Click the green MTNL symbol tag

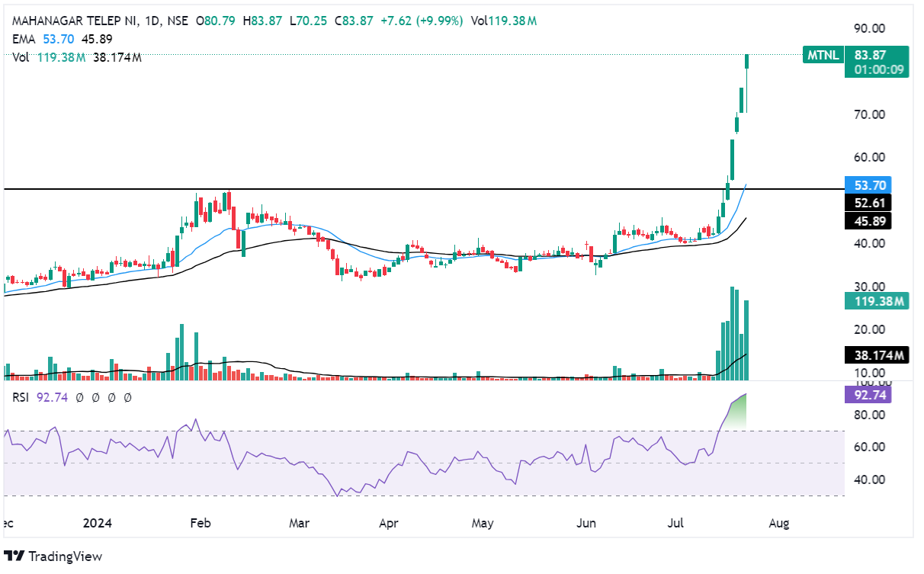[822, 54]
